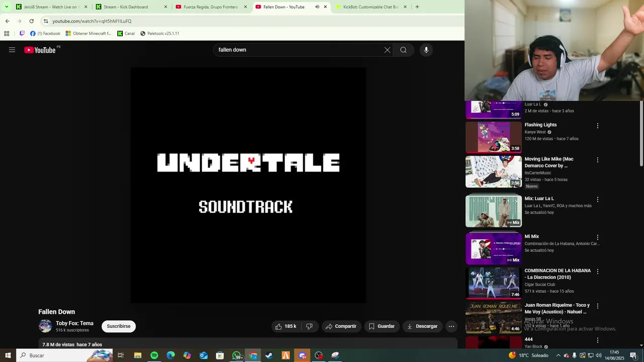Open the 18°C Soleado weather widget
The width and height of the screenshot is (644, 362).
point(528,355)
